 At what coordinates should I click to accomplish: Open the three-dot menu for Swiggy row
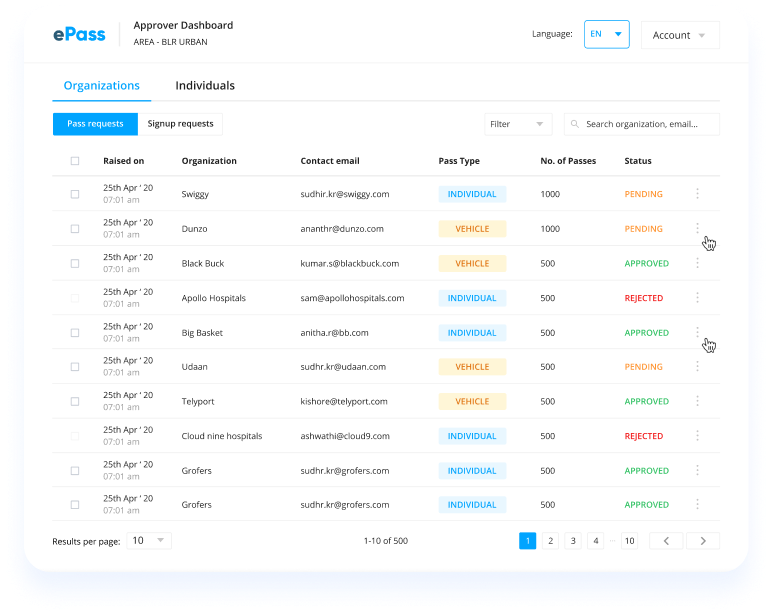click(697, 194)
